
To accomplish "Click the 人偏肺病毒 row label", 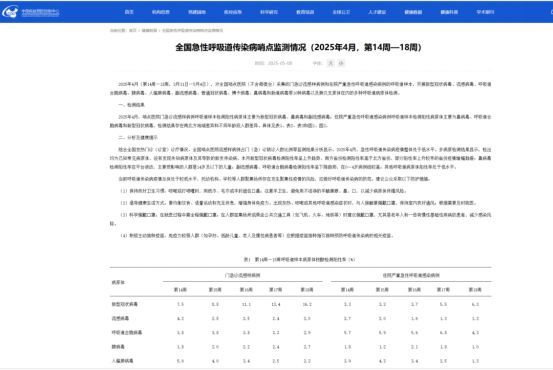I will pos(122,361).
